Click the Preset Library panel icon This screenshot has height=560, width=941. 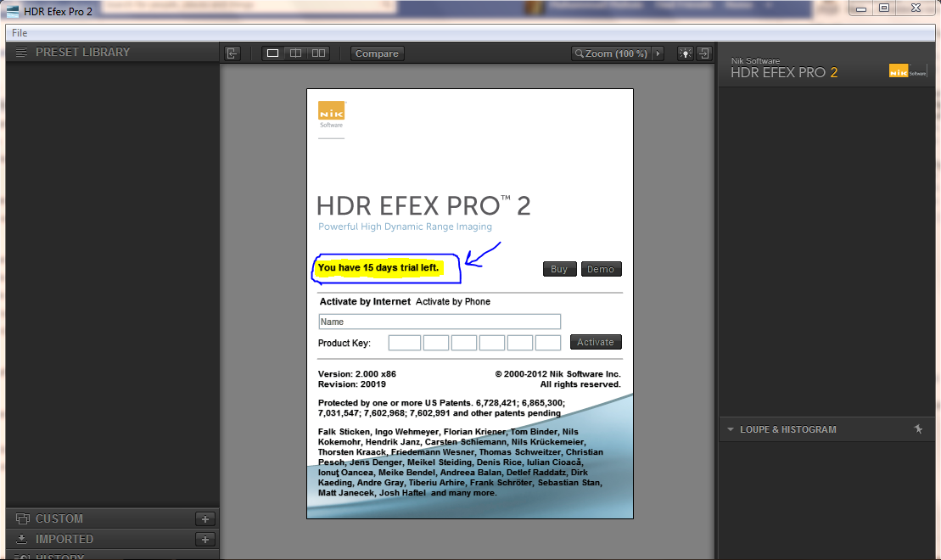pyautogui.click(x=21, y=53)
